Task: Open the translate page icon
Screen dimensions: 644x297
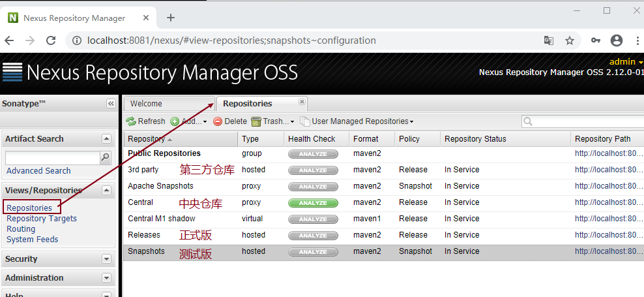Action: (549, 40)
